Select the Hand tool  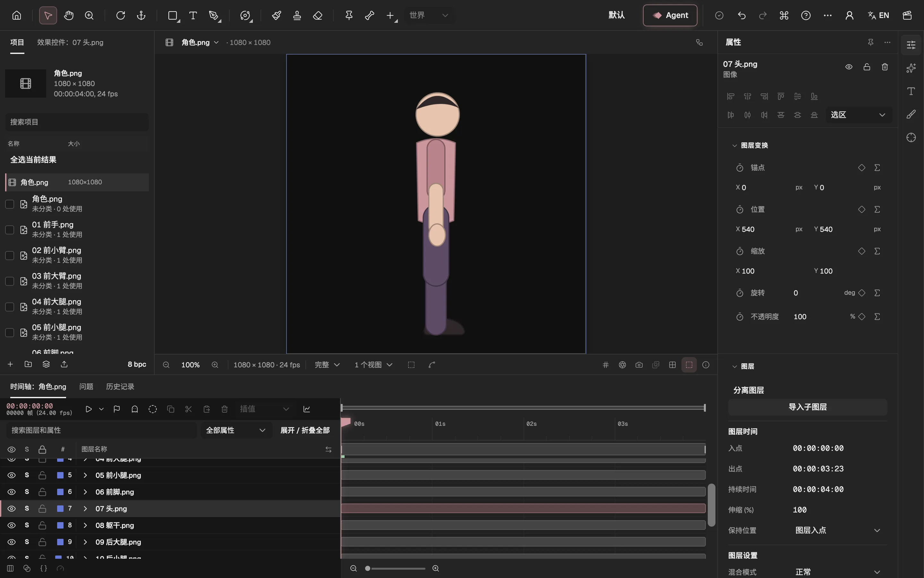[69, 15]
